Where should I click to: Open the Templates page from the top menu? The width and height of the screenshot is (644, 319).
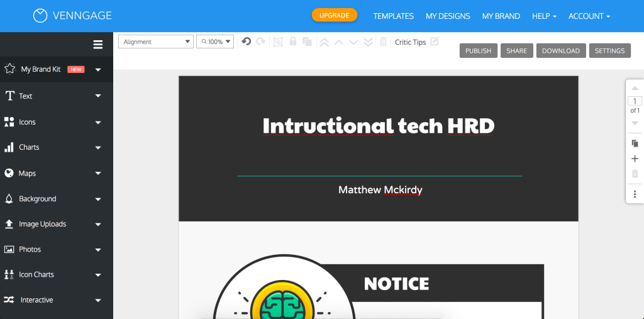pos(393,16)
